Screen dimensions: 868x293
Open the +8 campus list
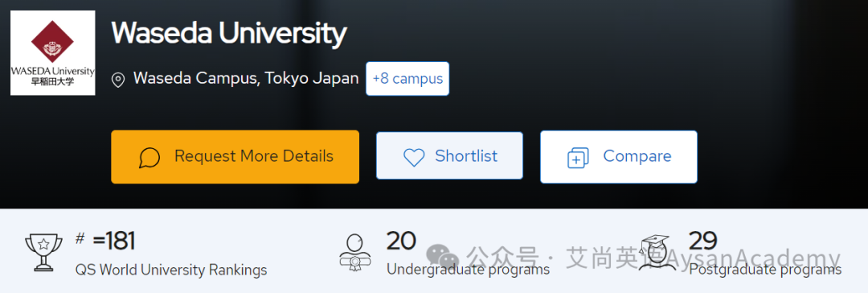[407, 79]
